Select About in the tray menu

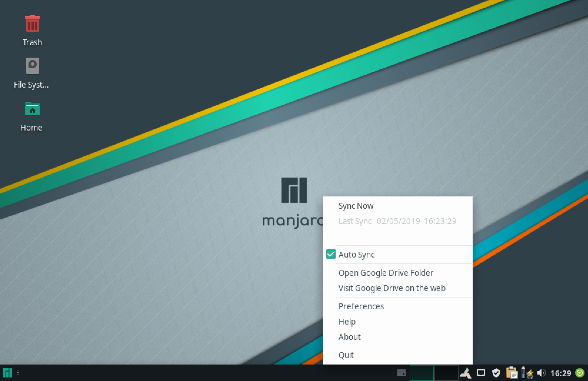pyautogui.click(x=398, y=337)
